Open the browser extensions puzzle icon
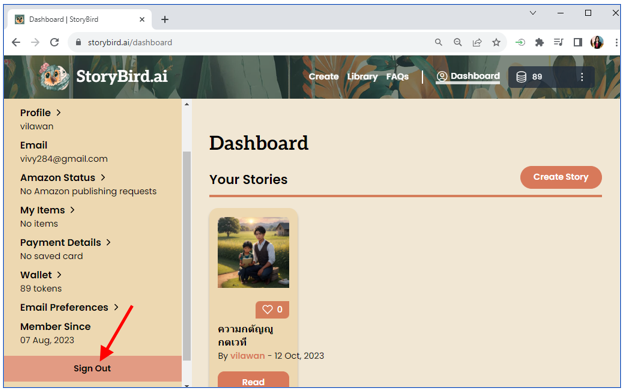 (539, 42)
